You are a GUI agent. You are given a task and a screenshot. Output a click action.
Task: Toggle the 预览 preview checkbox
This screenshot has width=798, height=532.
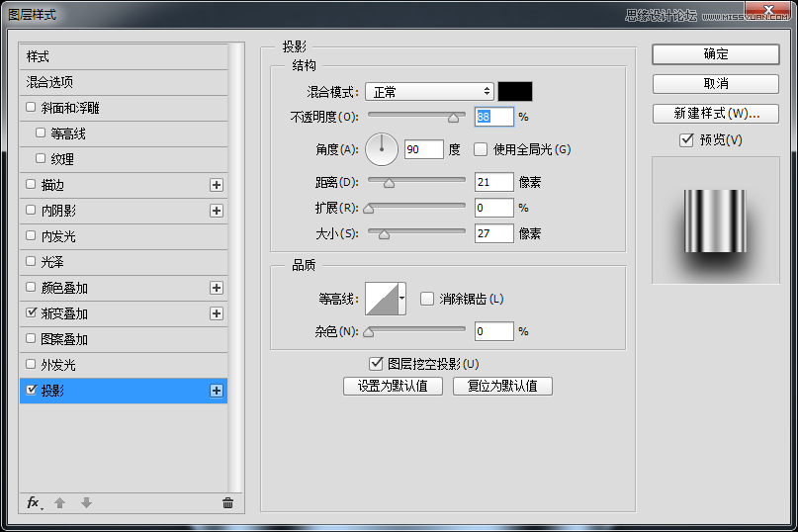point(686,139)
